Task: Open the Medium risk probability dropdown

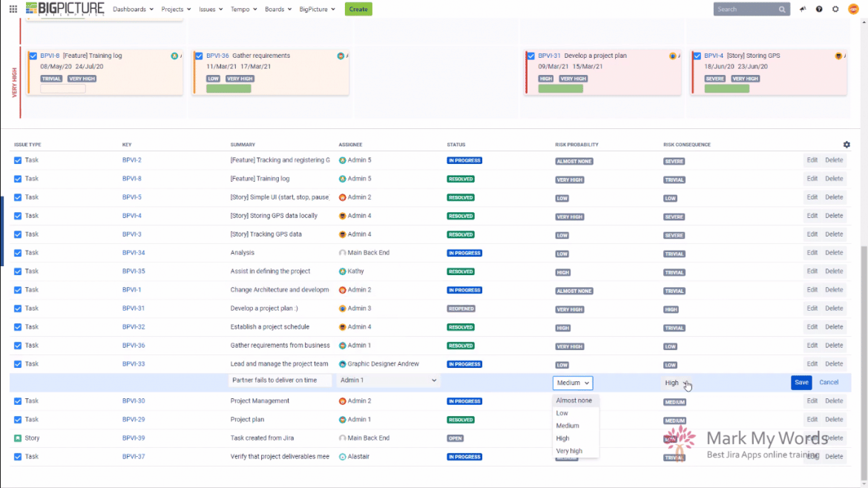Action: coord(573,383)
